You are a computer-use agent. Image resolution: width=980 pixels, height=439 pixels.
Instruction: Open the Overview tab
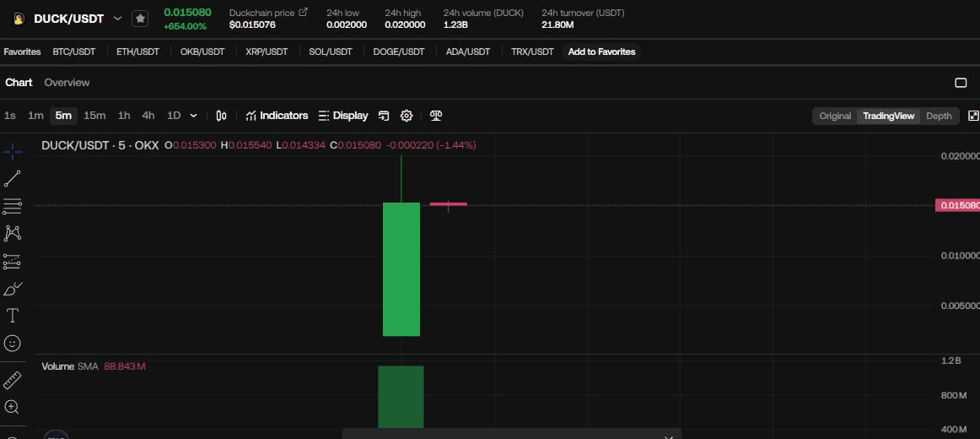pos(67,83)
